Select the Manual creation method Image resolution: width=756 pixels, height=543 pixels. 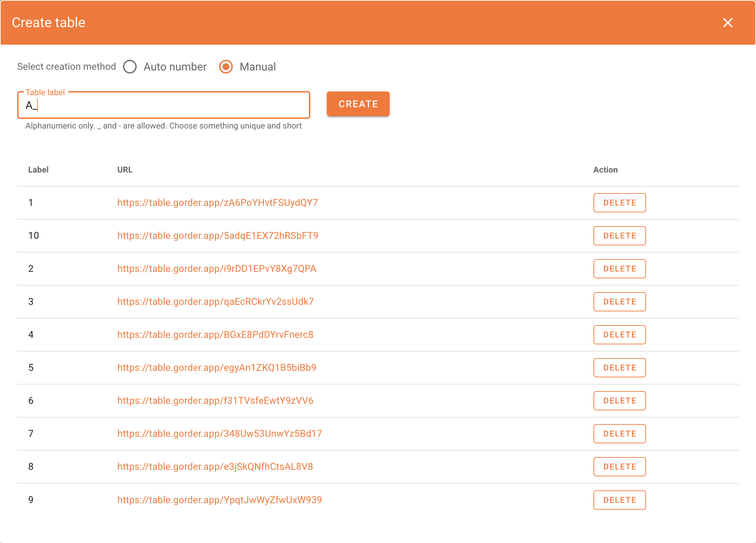(x=226, y=67)
